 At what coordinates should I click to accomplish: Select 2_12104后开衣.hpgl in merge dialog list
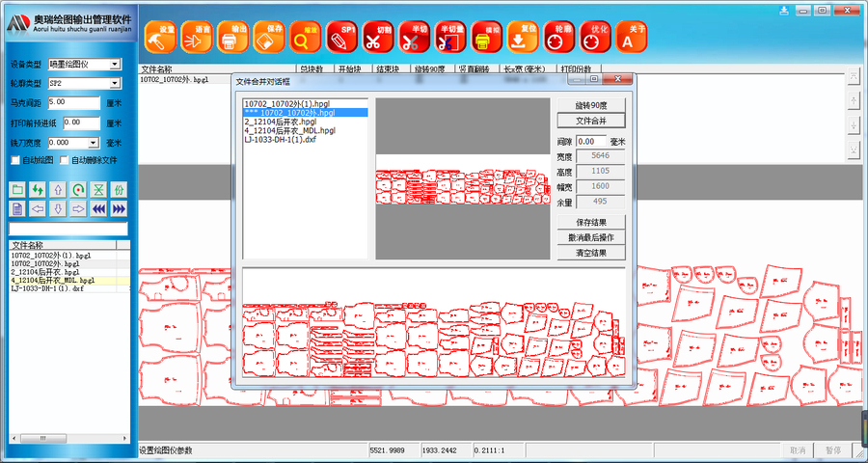tap(281, 122)
